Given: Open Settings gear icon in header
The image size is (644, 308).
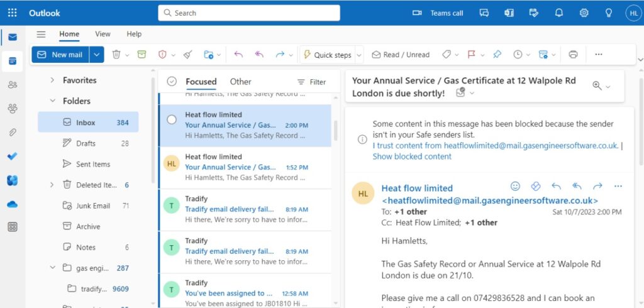Looking at the screenshot, I should [x=584, y=13].
